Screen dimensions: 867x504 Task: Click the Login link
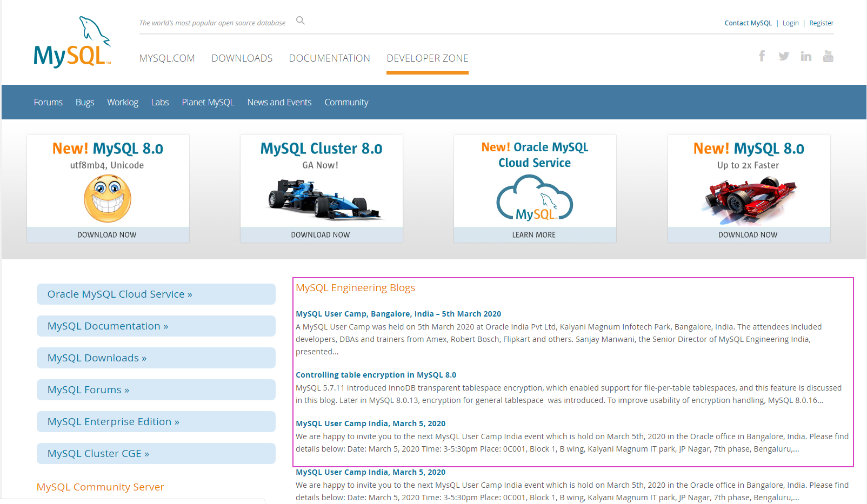(x=791, y=23)
